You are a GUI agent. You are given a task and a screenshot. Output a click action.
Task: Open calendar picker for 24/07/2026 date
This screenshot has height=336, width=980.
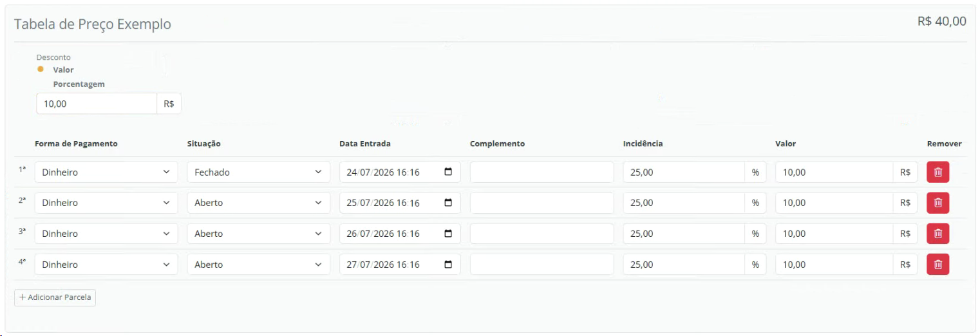click(x=448, y=172)
